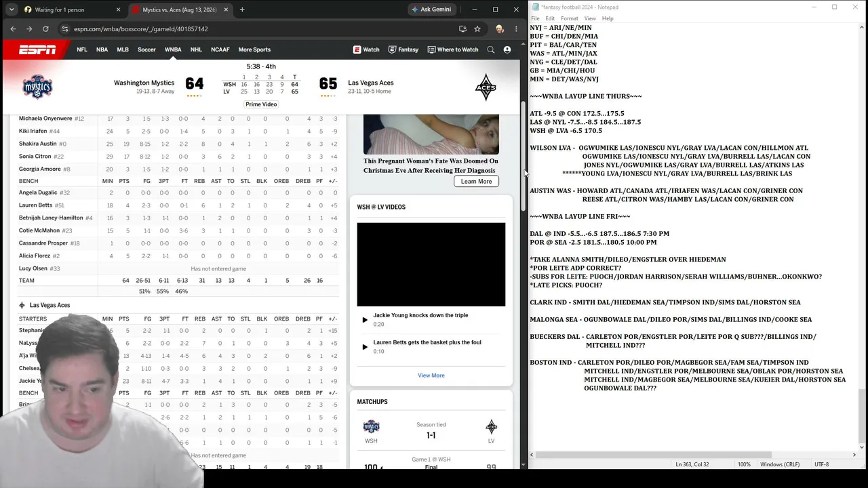Click the WSH logo in Matchups
Image resolution: width=868 pixels, height=488 pixels.
[x=371, y=427]
